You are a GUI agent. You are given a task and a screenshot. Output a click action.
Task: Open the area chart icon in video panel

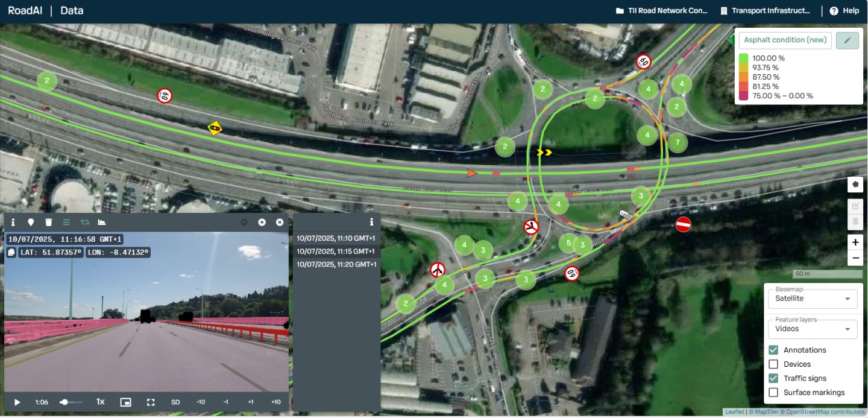[x=102, y=223]
